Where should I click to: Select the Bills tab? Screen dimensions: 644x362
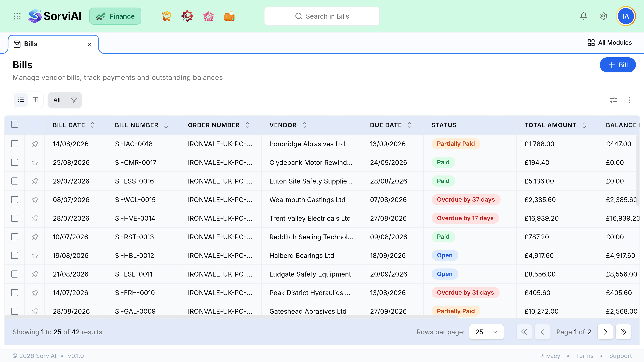pos(53,44)
